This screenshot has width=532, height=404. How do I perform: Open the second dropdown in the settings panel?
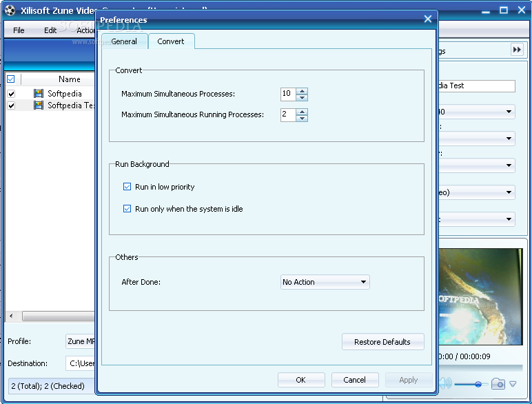coord(476,139)
